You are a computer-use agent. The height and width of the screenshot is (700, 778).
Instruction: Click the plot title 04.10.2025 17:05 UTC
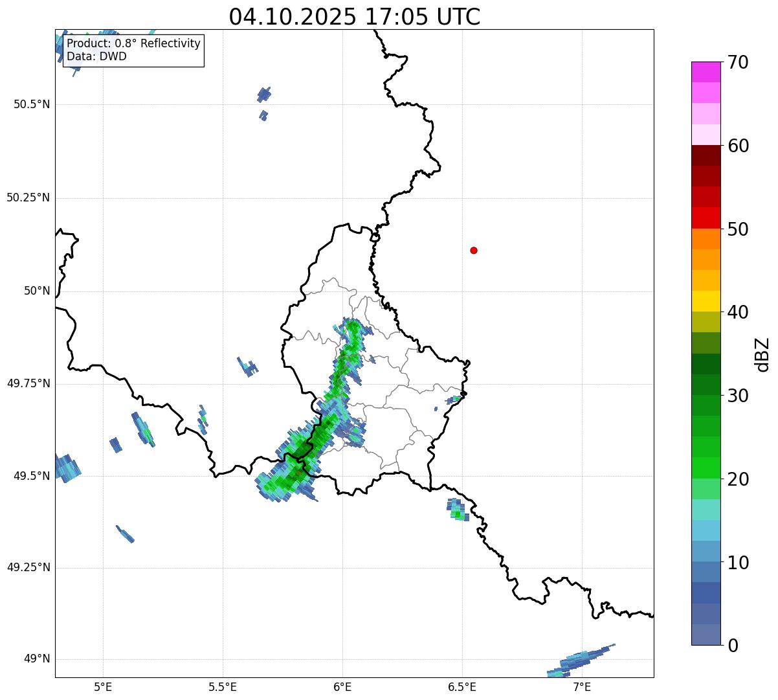pyautogui.click(x=355, y=17)
